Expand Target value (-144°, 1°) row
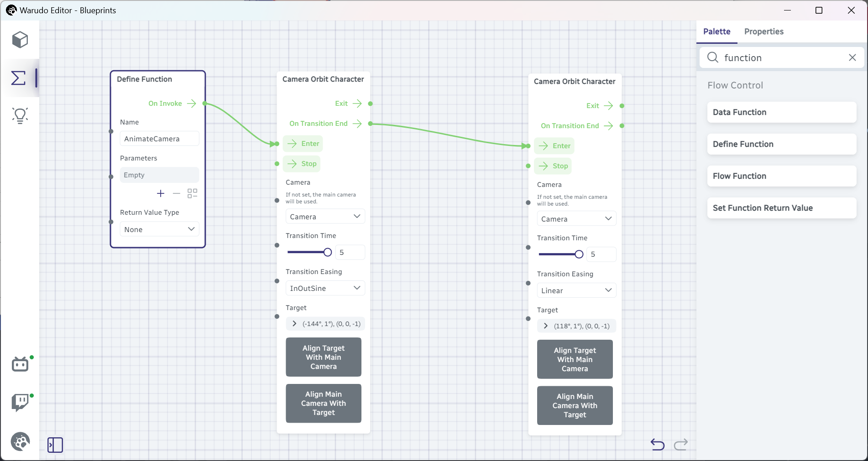 325,324
